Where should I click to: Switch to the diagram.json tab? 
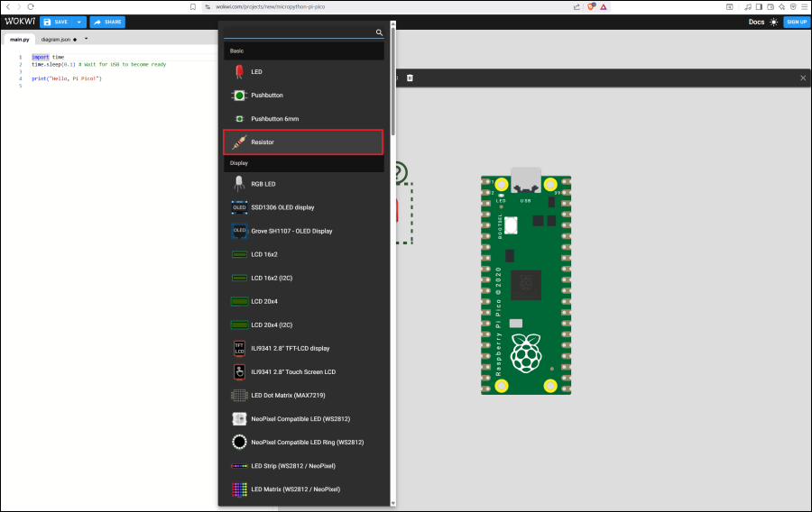coord(56,40)
